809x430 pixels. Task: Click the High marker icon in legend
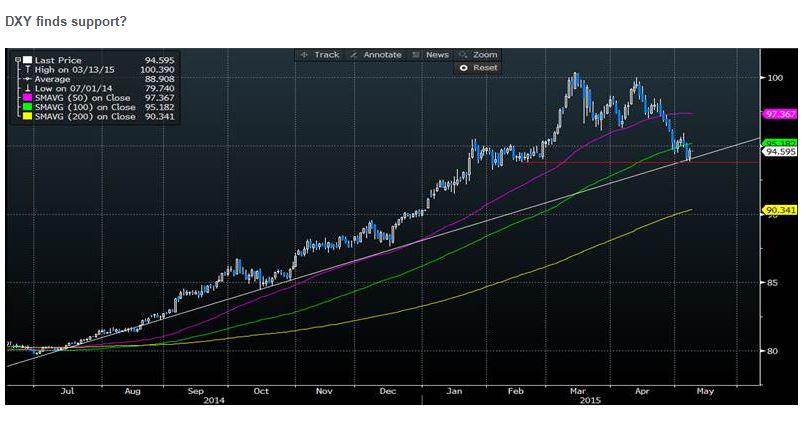[x=27, y=70]
